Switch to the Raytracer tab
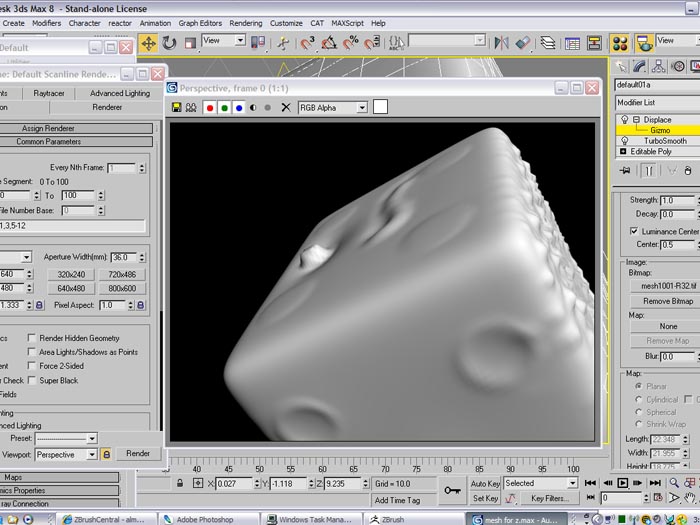This screenshot has height=525, width=700. pos(49,93)
